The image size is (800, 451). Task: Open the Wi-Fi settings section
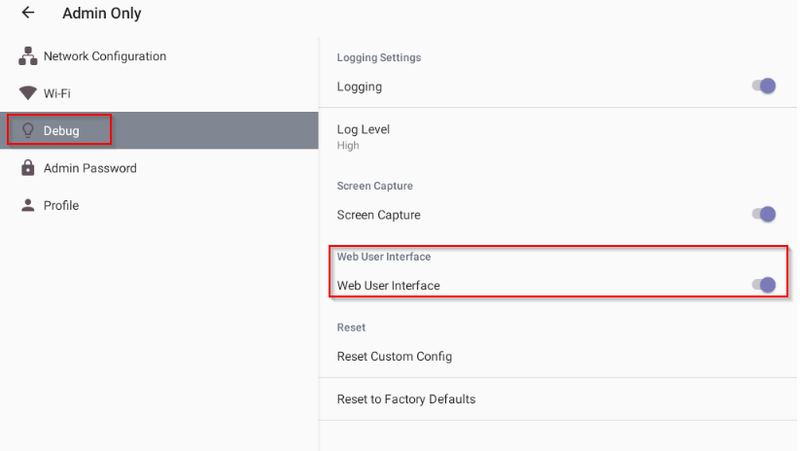[x=159, y=93]
